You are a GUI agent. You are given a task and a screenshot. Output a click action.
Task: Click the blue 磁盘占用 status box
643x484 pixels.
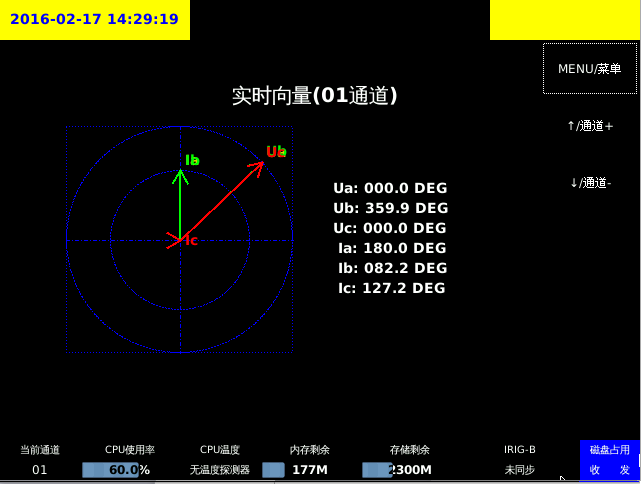(x=609, y=460)
